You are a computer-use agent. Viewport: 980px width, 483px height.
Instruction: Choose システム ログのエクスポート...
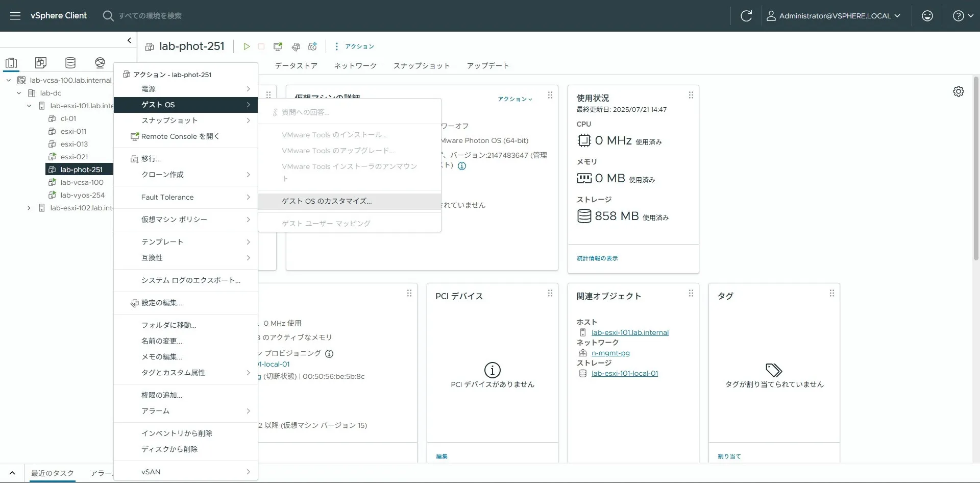point(186,280)
